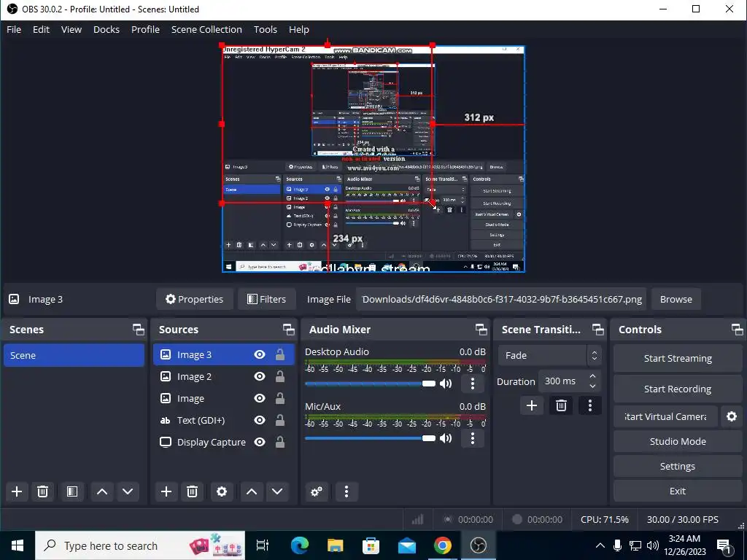Click Start Recording button
Image resolution: width=747 pixels, height=560 pixels.
tap(678, 389)
